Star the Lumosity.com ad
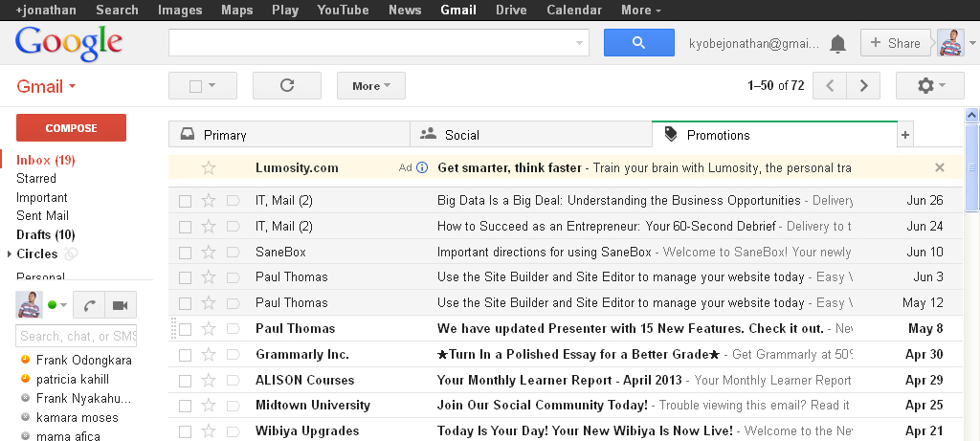This screenshot has width=980, height=441. click(x=209, y=167)
